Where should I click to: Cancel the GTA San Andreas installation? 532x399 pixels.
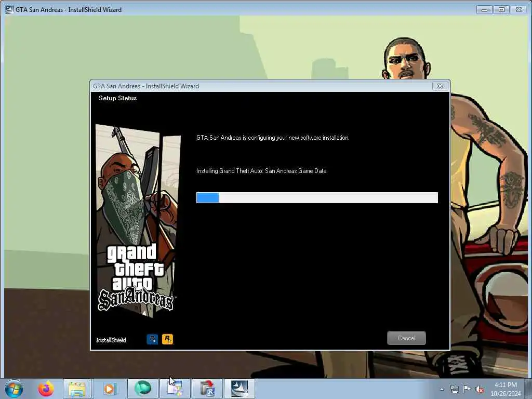point(406,338)
